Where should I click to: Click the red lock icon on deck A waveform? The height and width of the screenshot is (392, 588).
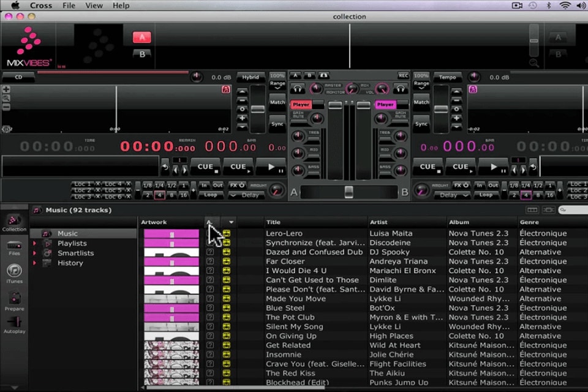pyautogui.click(x=226, y=89)
